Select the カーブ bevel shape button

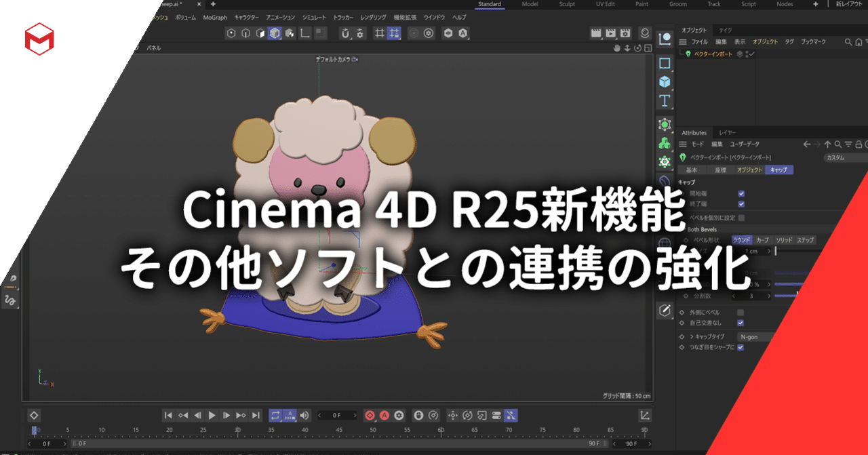coord(763,239)
